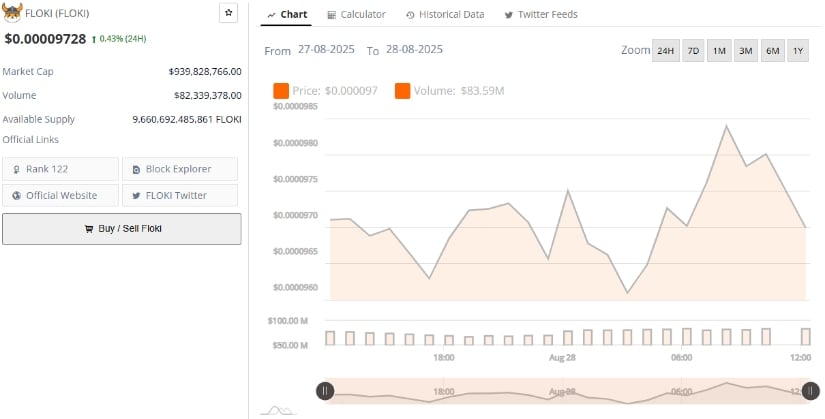This screenshot has width=825, height=419.
Task: Open the Chart tab
Action: point(287,15)
